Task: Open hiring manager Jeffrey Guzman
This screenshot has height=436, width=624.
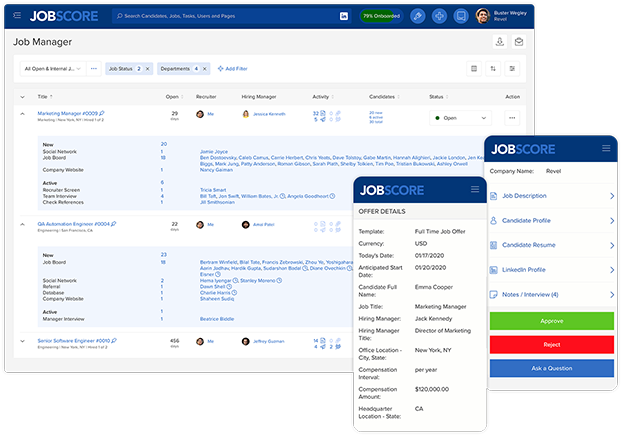Action: click(269, 341)
